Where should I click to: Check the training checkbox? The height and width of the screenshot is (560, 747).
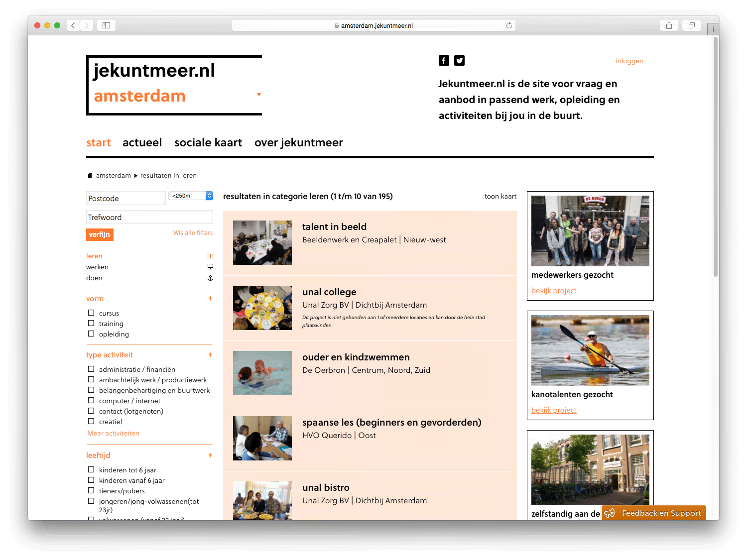coord(91,323)
